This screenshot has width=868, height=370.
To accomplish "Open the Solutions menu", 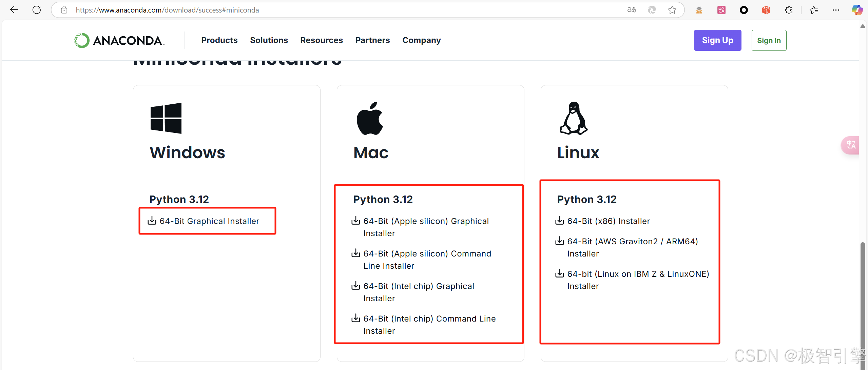I will pyautogui.click(x=269, y=40).
